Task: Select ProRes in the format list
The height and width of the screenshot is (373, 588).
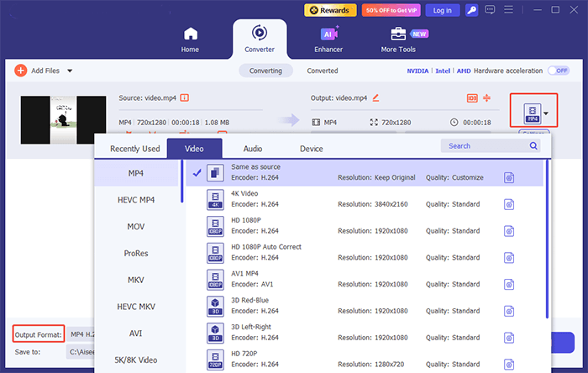Action: (x=136, y=253)
